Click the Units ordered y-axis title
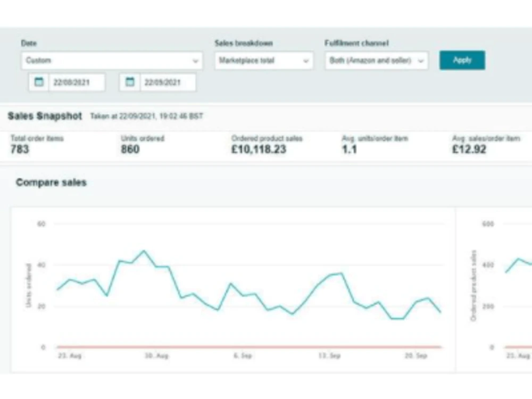This screenshot has height=399, width=532. pyautogui.click(x=29, y=286)
